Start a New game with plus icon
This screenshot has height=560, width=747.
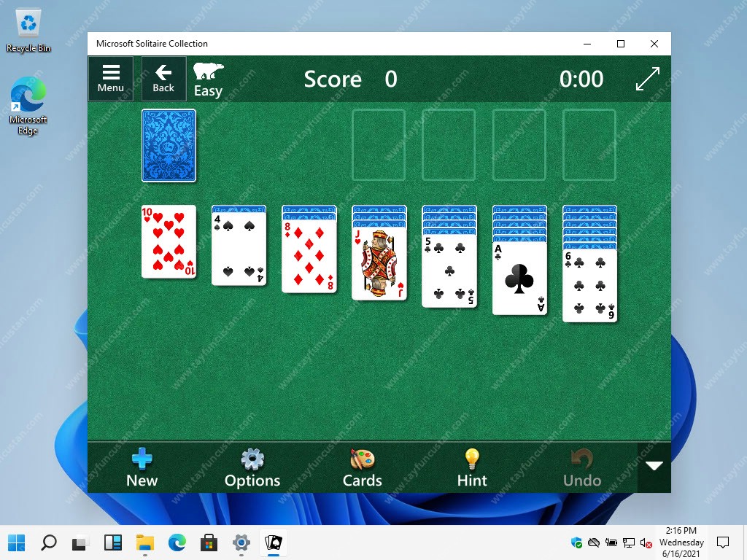click(142, 467)
